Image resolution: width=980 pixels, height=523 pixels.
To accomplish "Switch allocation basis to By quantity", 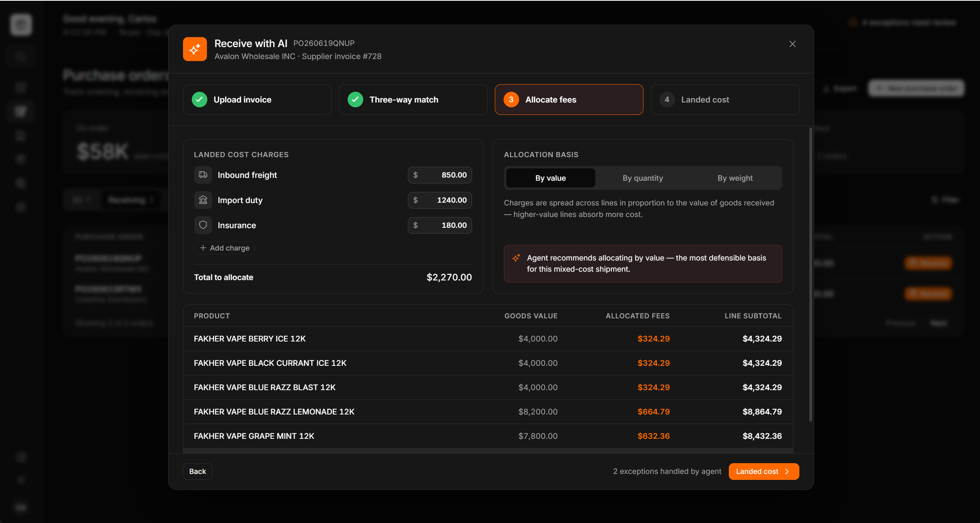I will tap(643, 178).
